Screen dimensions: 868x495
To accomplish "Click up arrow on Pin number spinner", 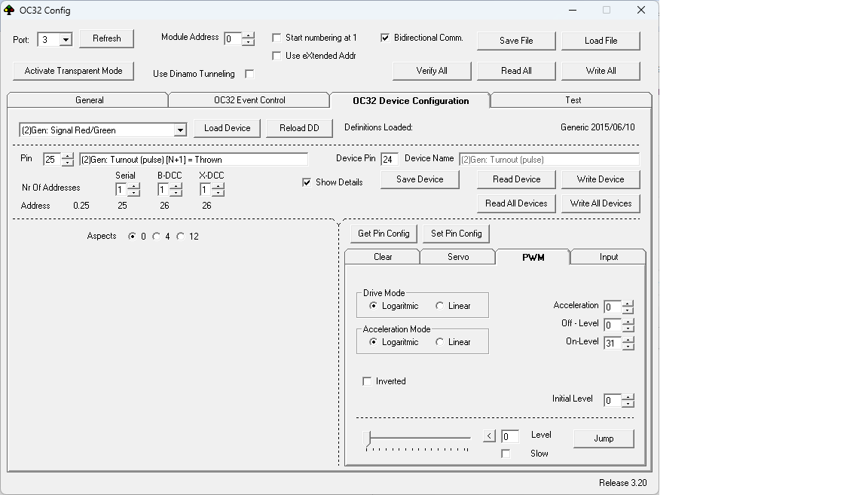I will click(67, 156).
